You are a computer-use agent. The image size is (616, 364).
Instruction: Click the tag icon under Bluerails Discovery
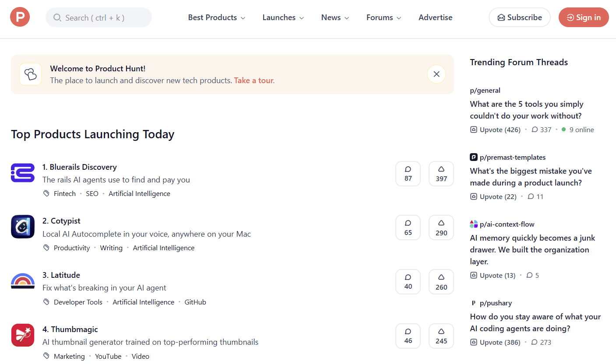click(46, 193)
